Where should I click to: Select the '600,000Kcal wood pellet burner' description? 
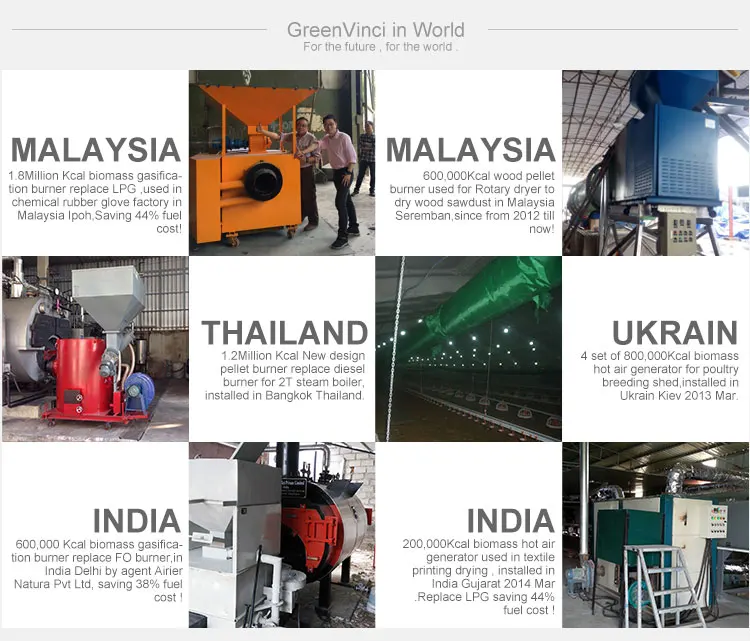point(472,202)
